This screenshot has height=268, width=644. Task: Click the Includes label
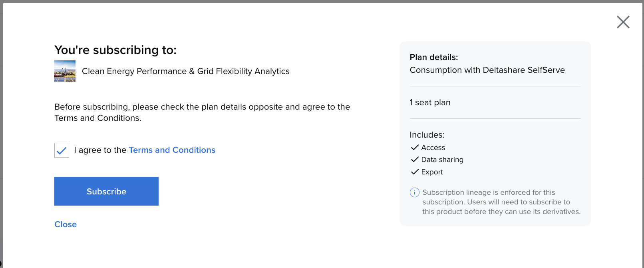point(427,135)
